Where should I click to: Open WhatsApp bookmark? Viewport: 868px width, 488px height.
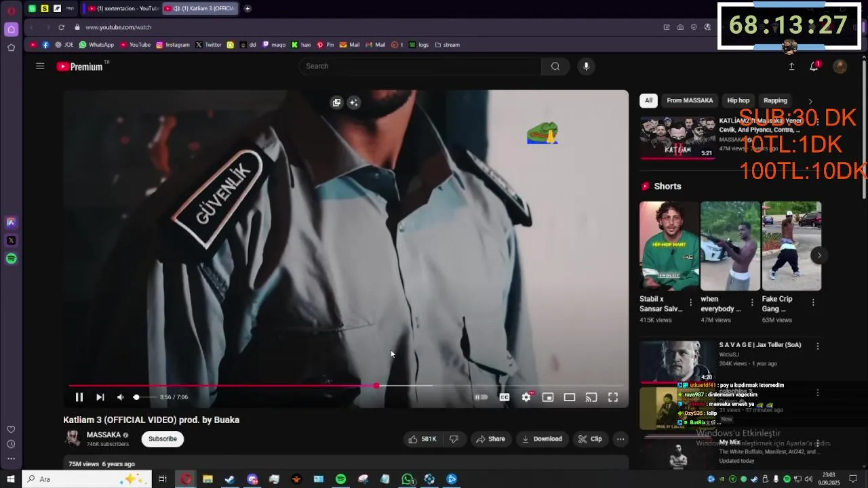coord(96,45)
